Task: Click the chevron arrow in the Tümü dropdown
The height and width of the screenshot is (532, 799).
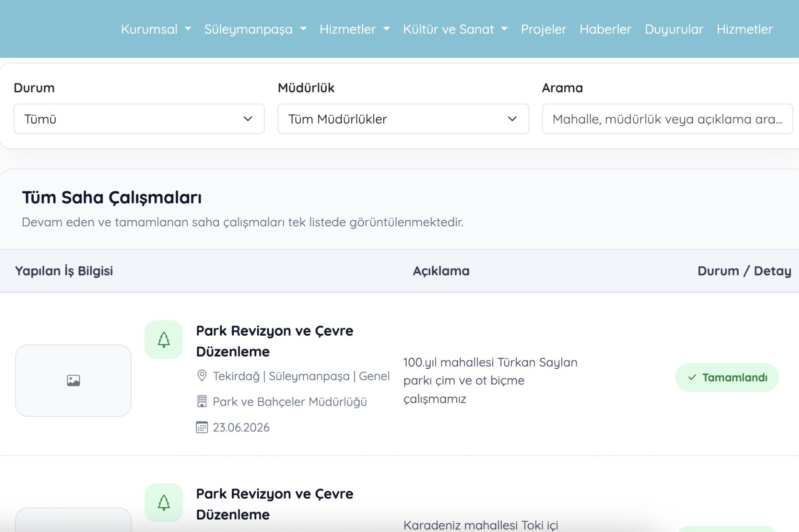Action: tap(248, 119)
